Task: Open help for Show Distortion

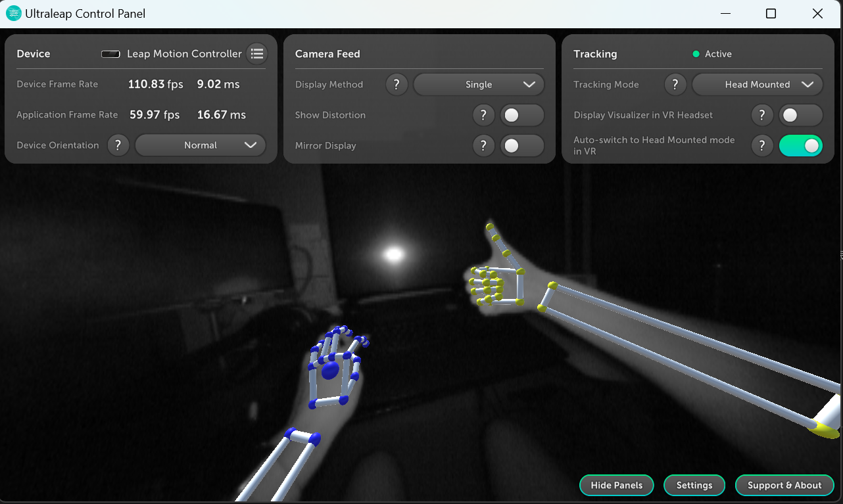Action: click(x=483, y=115)
